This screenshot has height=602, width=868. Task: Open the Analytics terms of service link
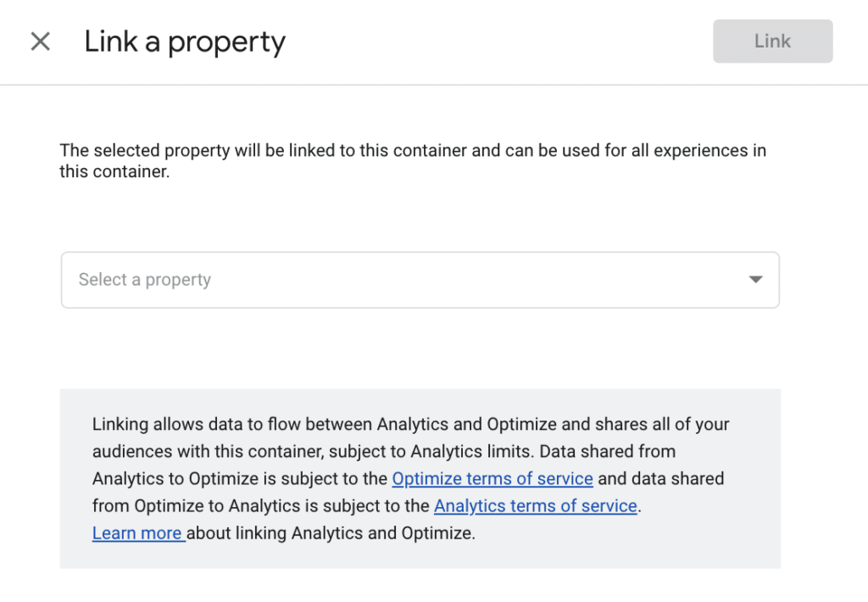pos(536,505)
